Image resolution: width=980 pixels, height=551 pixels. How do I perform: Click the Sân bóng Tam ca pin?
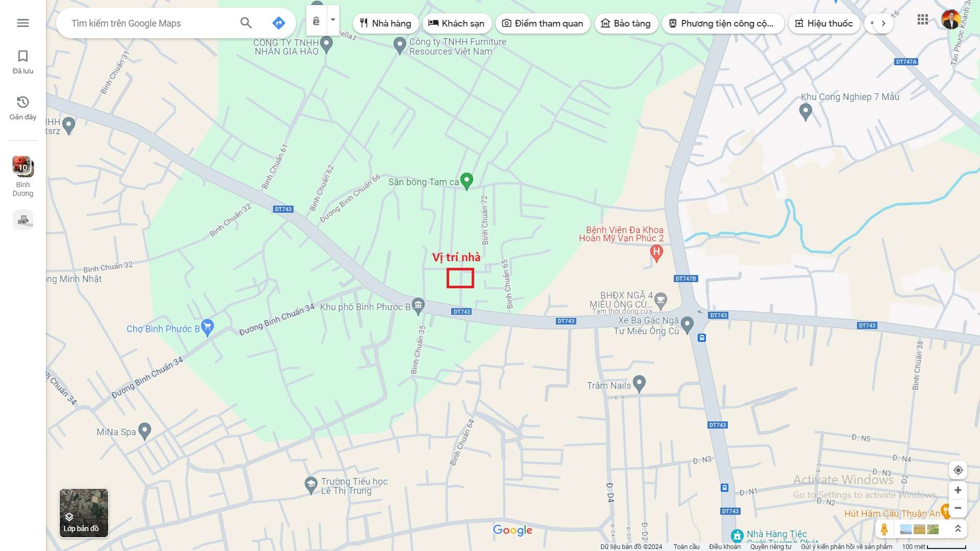tap(467, 181)
